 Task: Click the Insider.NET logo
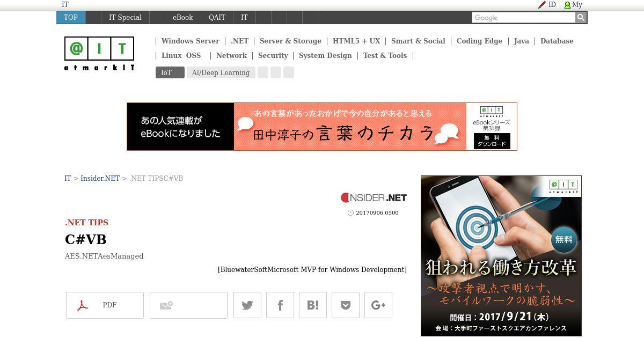pos(374,197)
